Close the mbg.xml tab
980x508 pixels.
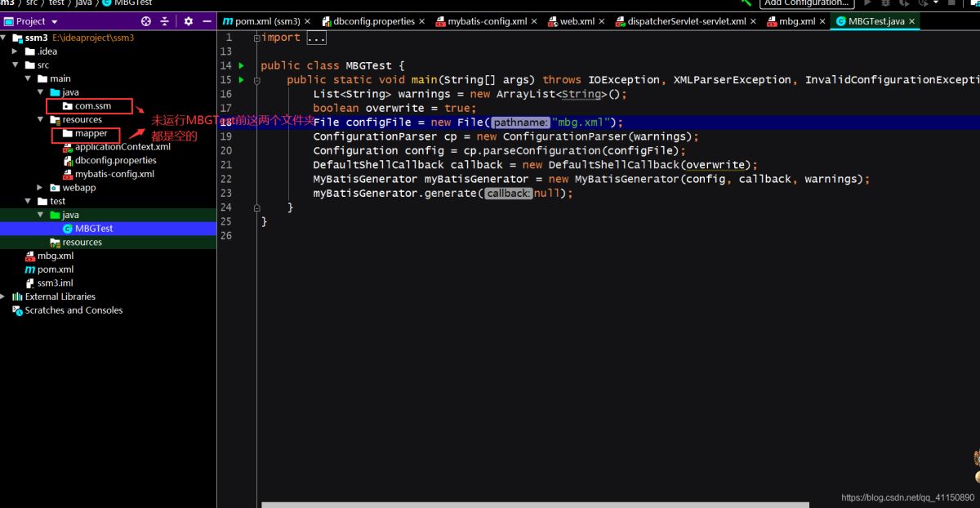pyautogui.click(x=823, y=21)
